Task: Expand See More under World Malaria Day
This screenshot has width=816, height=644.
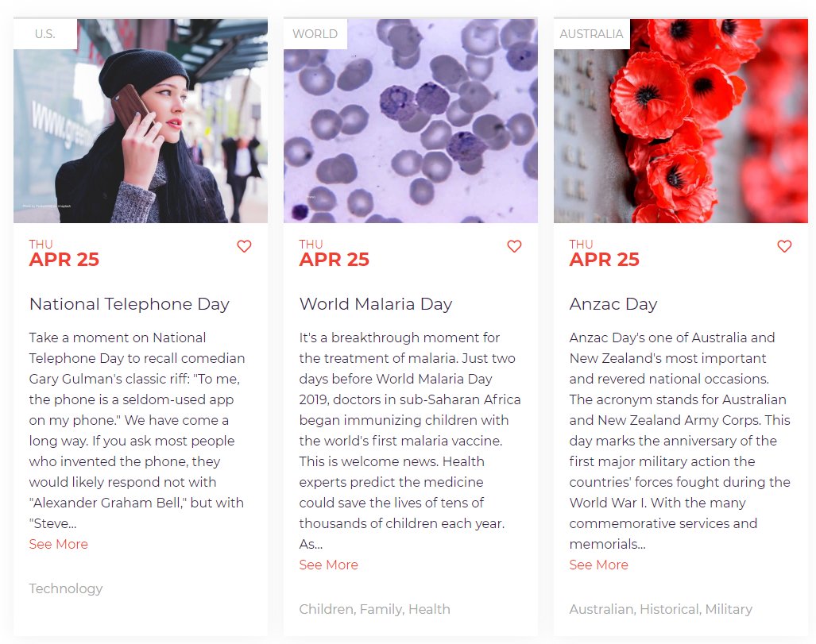Action: 328,565
